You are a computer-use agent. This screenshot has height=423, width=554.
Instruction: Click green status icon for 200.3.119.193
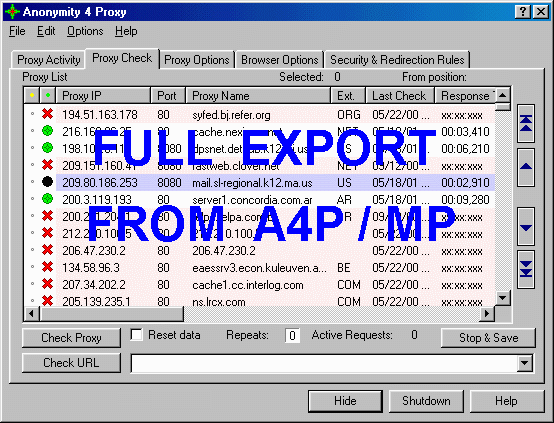[47, 199]
